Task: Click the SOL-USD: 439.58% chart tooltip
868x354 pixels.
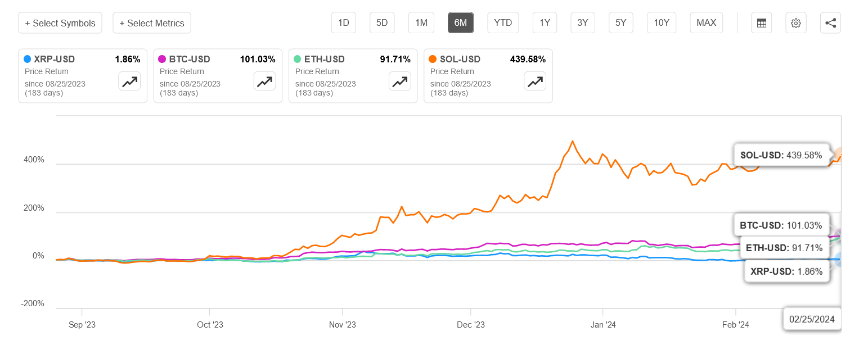Action: point(782,155)
